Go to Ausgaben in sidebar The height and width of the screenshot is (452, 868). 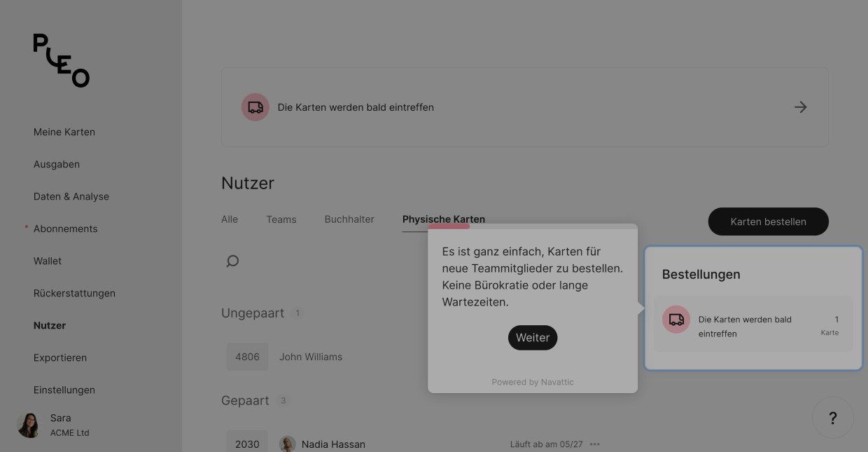(x=57, y=164)
